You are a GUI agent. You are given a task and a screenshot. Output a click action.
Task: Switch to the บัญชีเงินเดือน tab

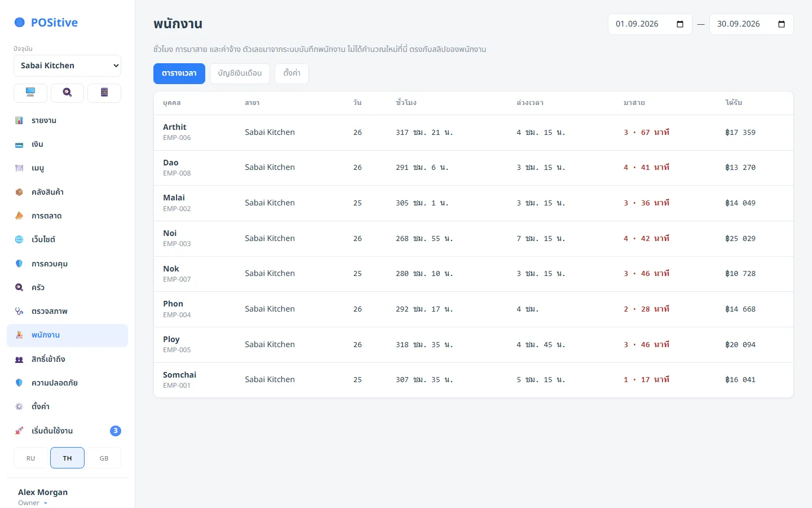point(240,73)
